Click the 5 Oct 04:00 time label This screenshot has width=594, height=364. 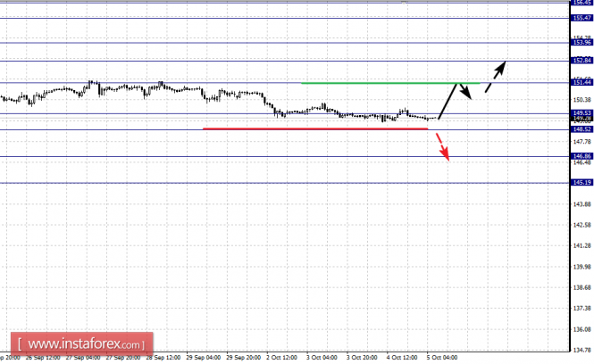[x=441, y=357]
